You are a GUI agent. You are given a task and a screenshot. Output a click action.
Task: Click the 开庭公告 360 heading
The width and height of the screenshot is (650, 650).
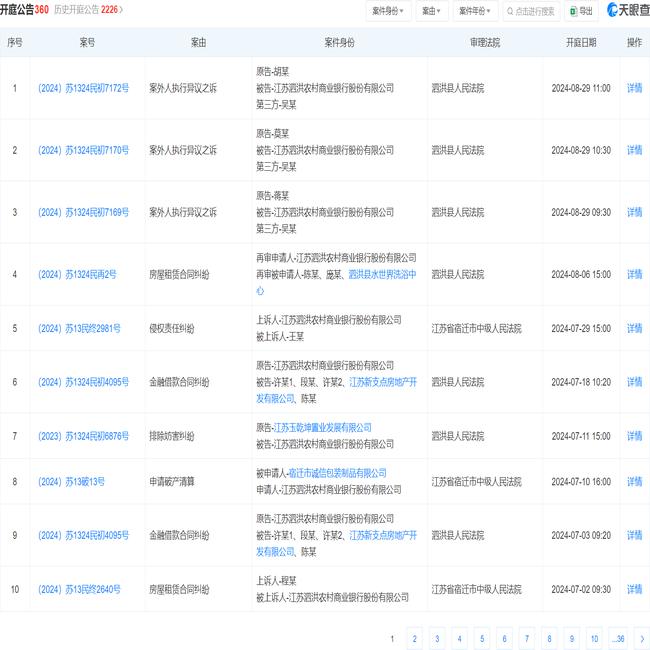coord(24,10)
